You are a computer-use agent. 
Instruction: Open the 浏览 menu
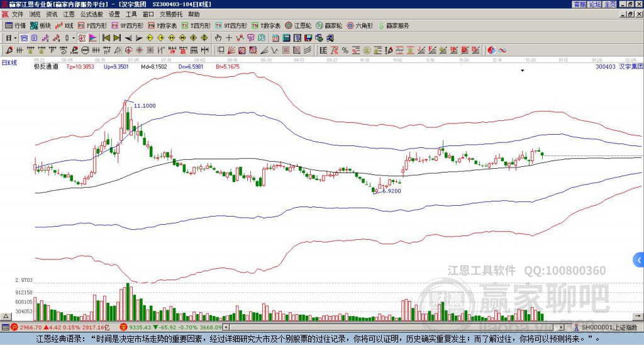click(35, 14)
